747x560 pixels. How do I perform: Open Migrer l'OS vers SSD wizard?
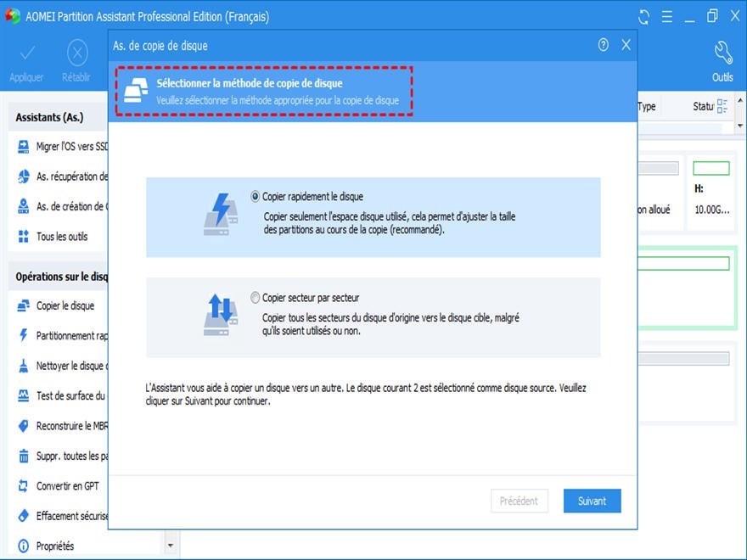(x=72, y=147)
